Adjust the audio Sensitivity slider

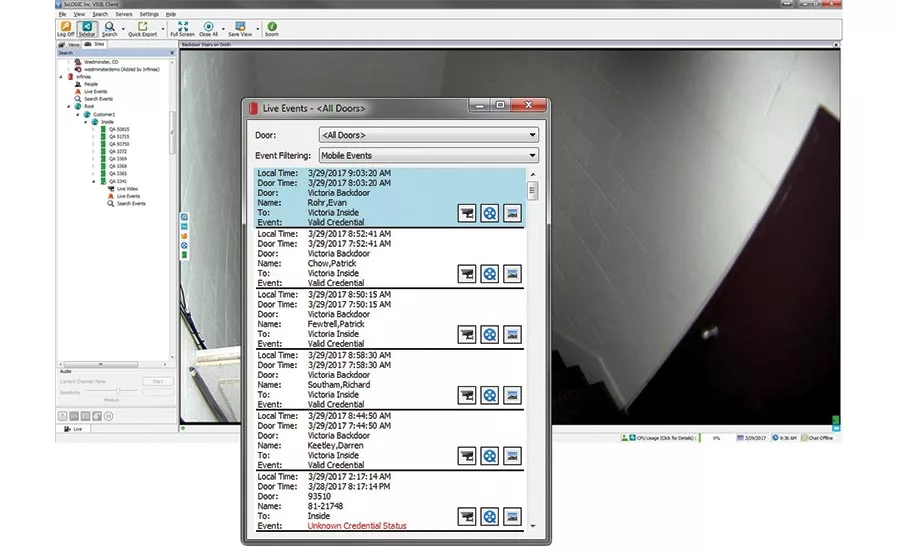point(118,390)
